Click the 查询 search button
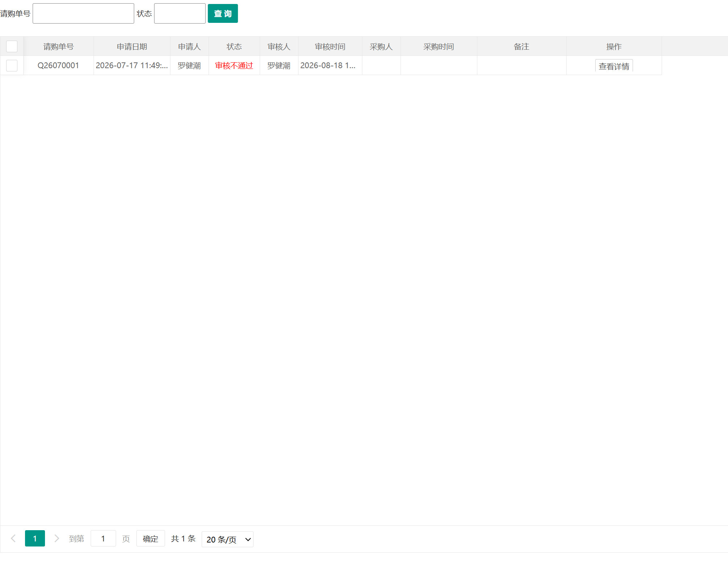 coord(223,13)
